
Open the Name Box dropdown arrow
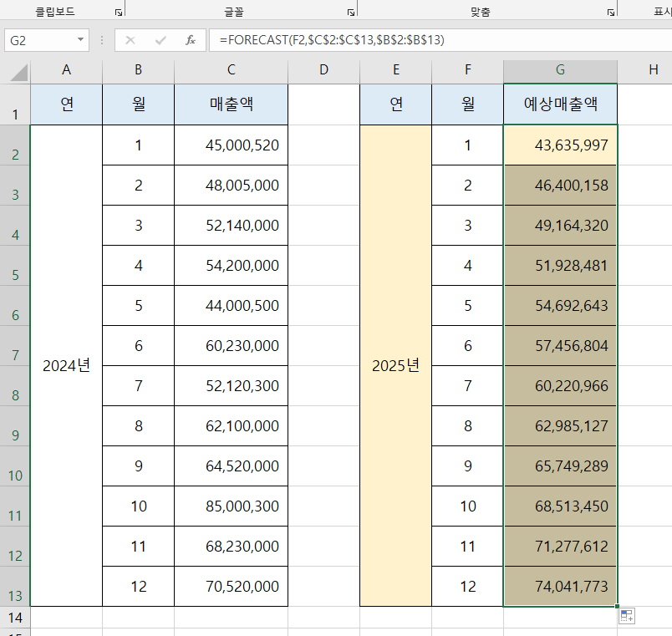80,40
